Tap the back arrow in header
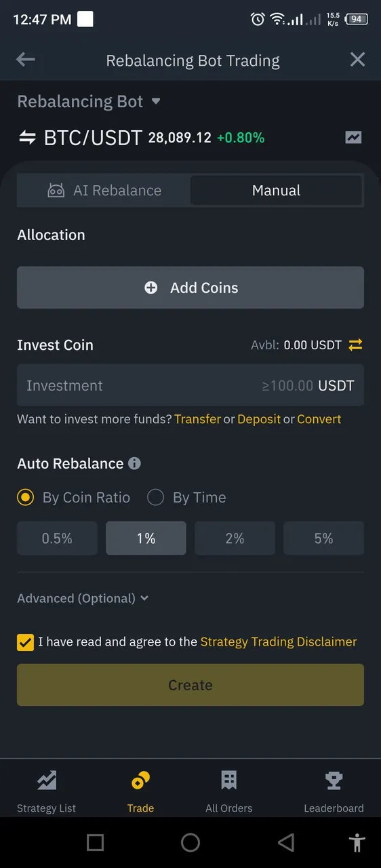The width and height of the screenshot is (381, 868). (26, 60)
